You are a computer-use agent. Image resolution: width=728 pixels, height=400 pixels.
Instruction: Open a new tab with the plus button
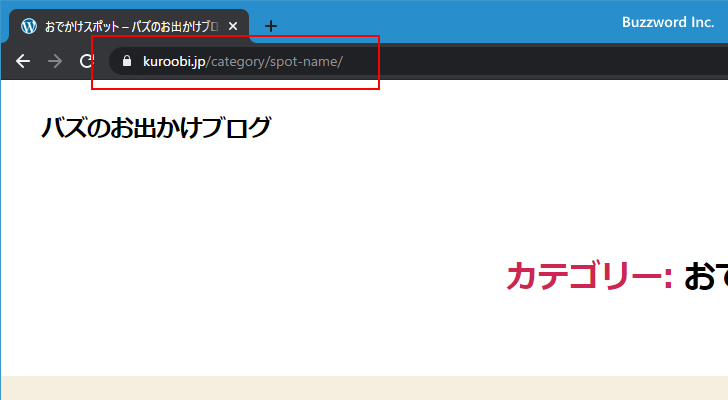point(271,26)
